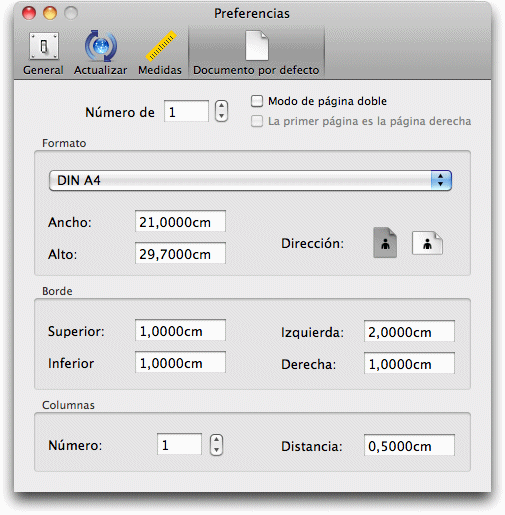Decrease the Columnas Número stepper down arrow
The image size is (505, 515).
pyautogui.click(x=216, y=450)
